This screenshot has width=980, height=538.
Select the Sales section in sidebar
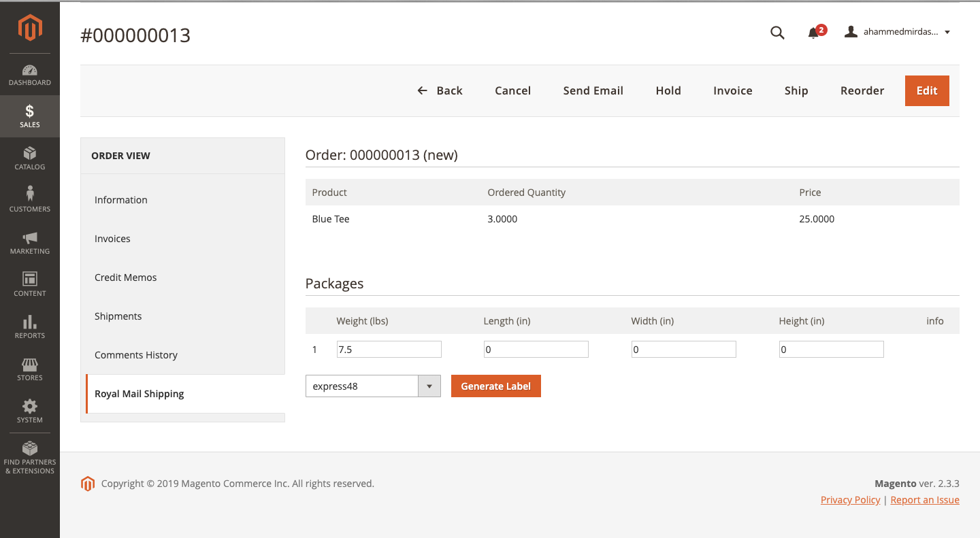tap(30, 116)
